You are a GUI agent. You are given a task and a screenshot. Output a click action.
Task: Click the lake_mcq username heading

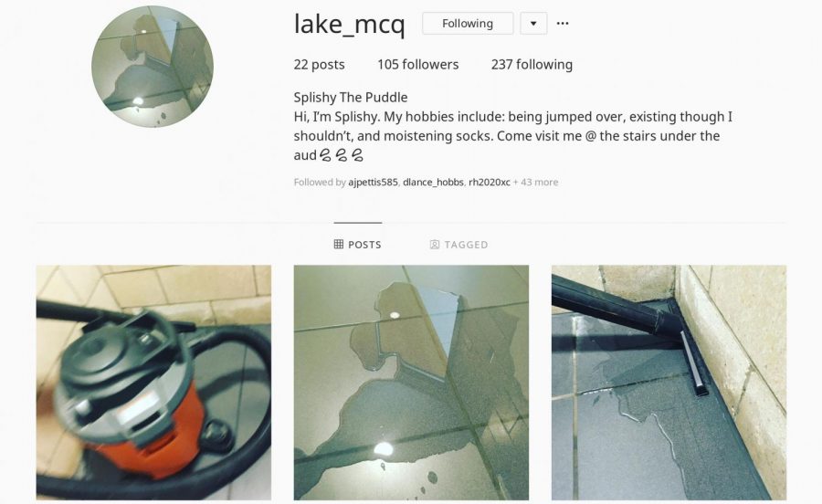click(x=350, y=25)
